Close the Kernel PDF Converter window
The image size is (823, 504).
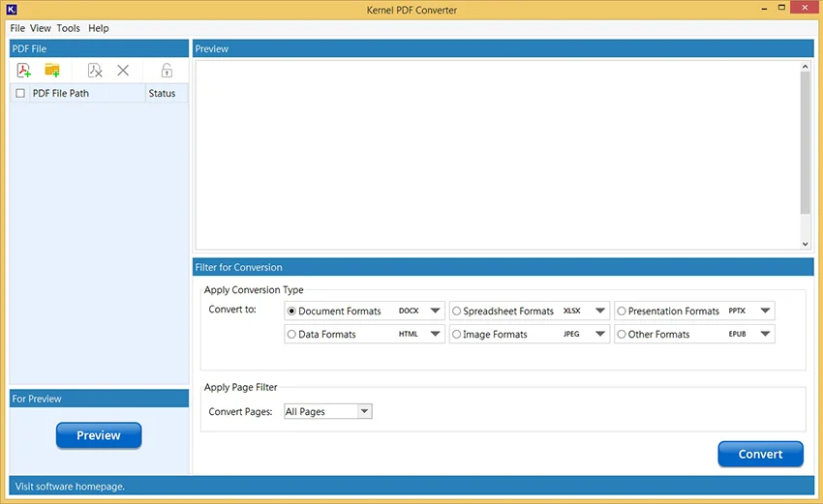coord(805,8)
